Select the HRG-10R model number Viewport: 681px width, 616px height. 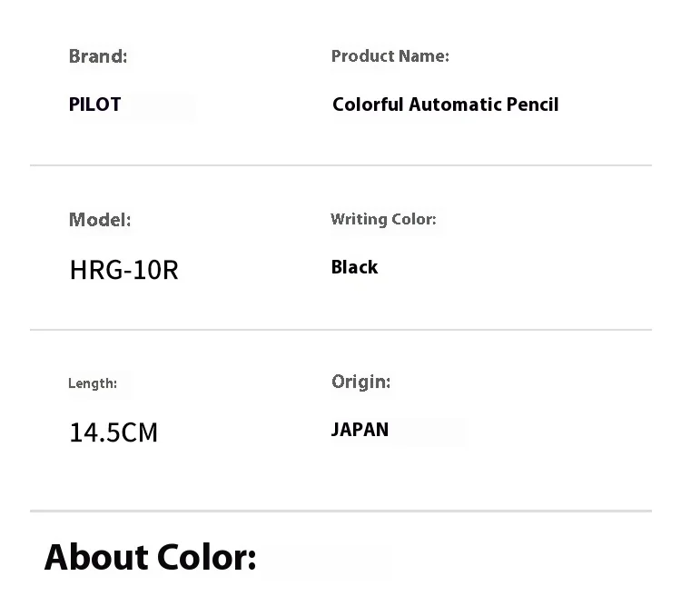(x=123, y=270)
